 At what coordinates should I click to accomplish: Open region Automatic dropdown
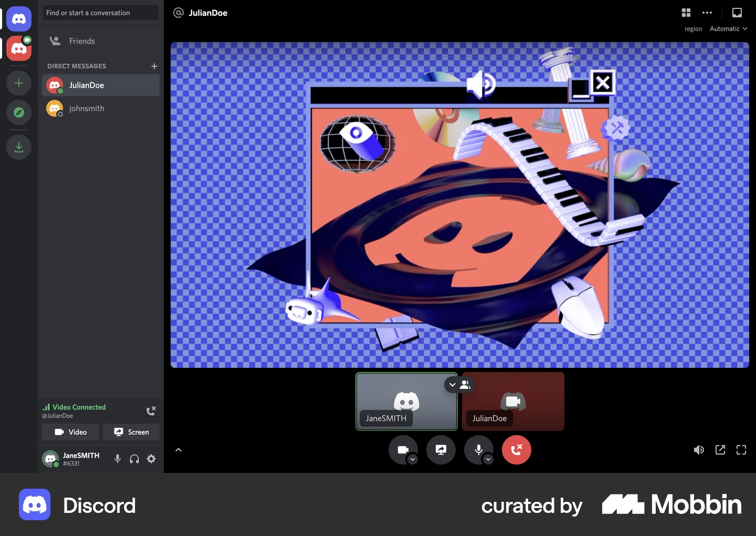728,29
